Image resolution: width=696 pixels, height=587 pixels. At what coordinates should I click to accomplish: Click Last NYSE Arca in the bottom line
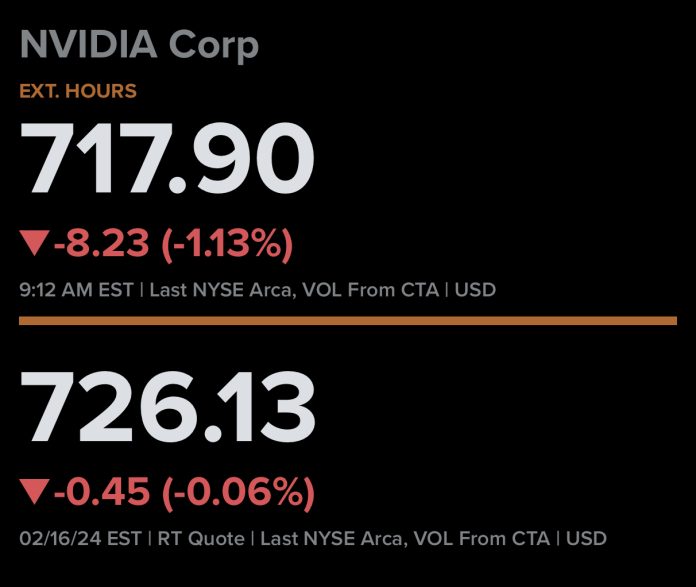tap(312, 538)
